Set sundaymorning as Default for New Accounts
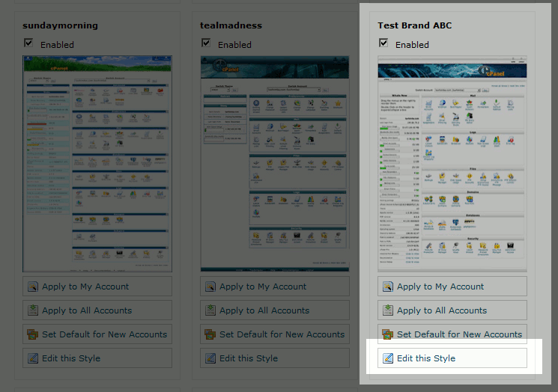This screenshot has width=558, height=392. (97, 334)
